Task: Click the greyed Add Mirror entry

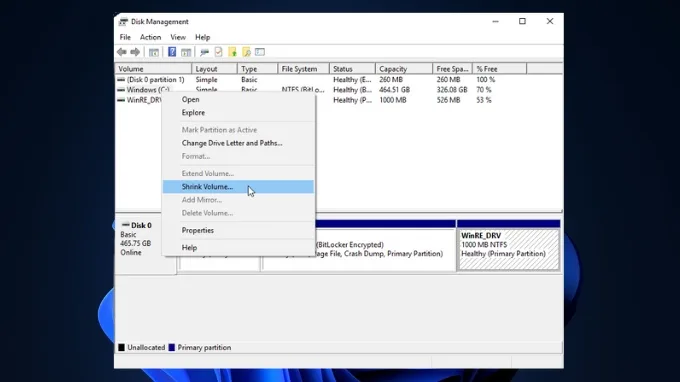Action: (238, 200)
